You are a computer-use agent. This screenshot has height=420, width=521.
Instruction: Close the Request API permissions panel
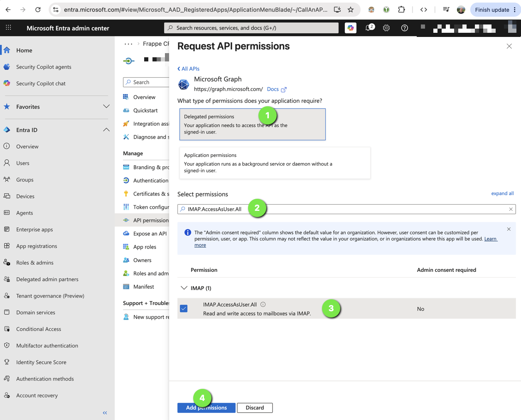click(509, 46)
